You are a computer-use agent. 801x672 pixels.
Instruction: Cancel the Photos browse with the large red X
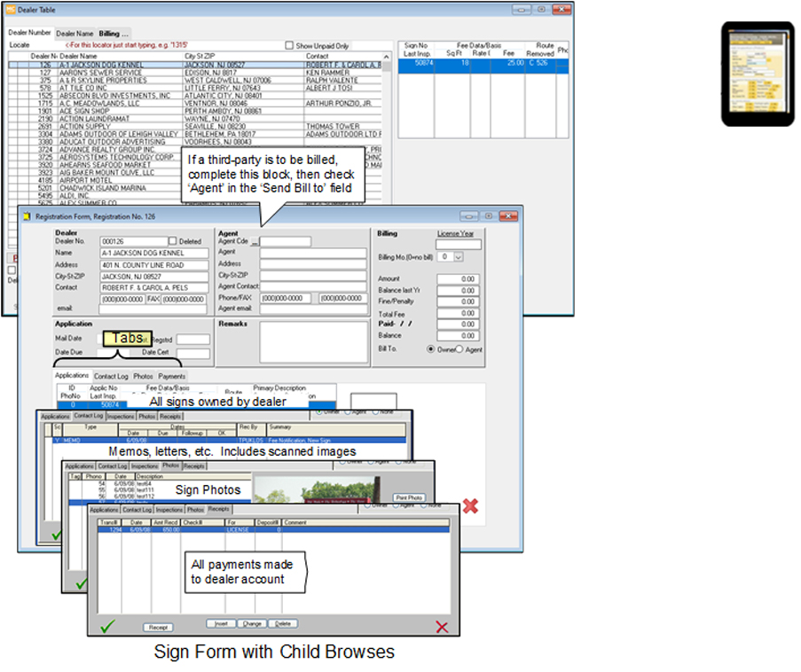[x=469, y=506]
